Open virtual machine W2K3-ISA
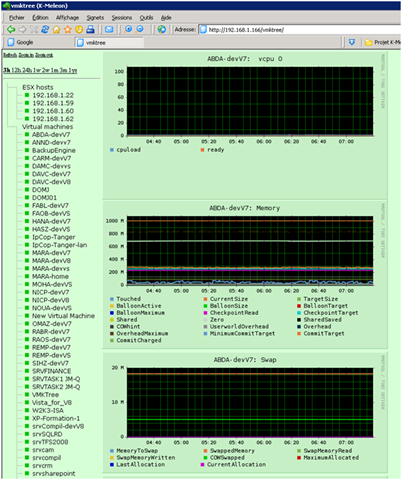This screenshot has width=402, height=480. coord(48,410)
